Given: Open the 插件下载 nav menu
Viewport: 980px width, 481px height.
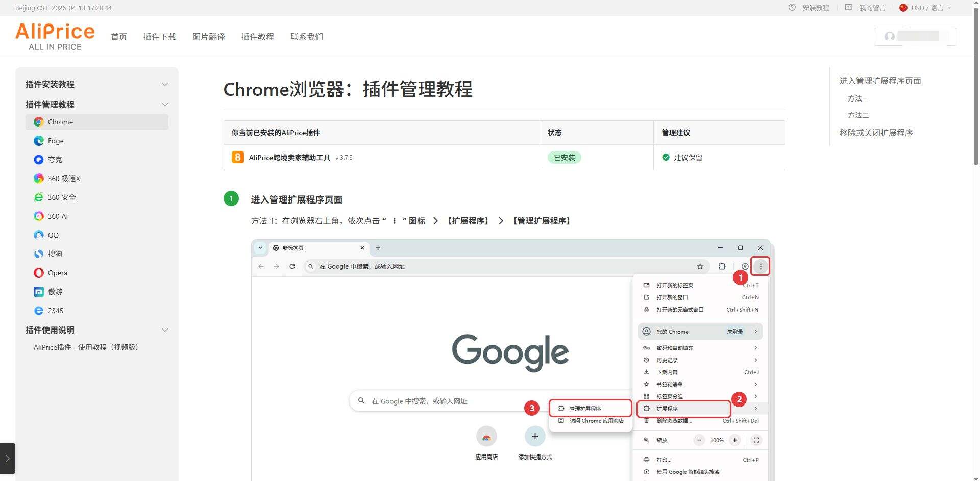Looking at the screenshot, I should point(159,37).
